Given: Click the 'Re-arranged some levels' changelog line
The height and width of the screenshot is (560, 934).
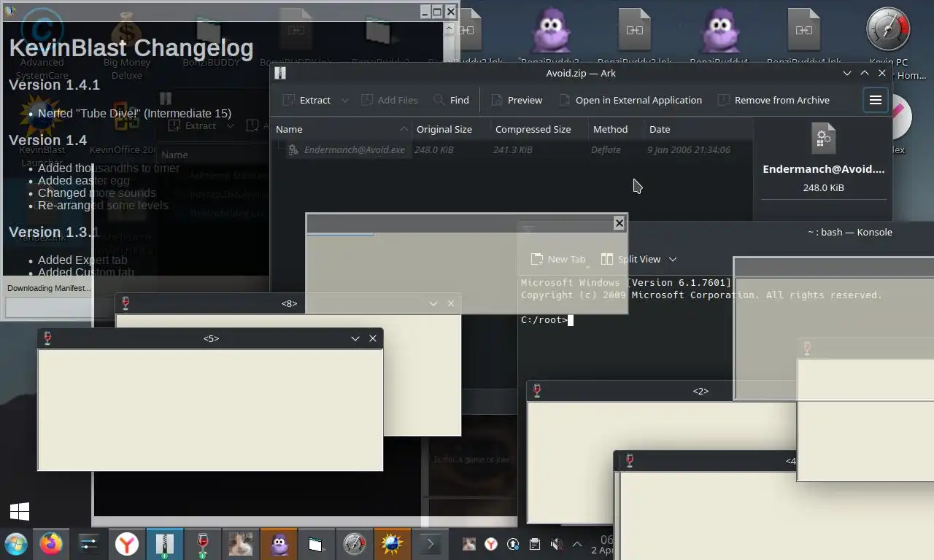Looking at the screenshot, I should point(103,205).
